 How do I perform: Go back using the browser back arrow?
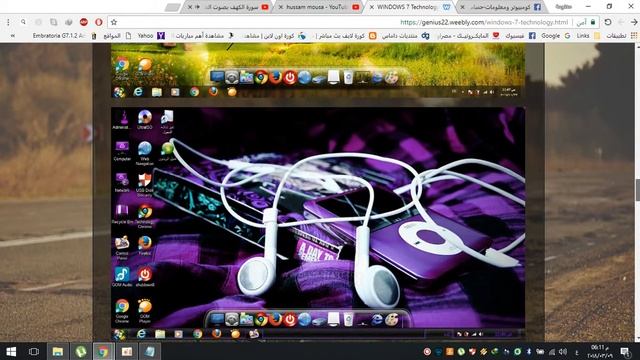coord(634,22)
